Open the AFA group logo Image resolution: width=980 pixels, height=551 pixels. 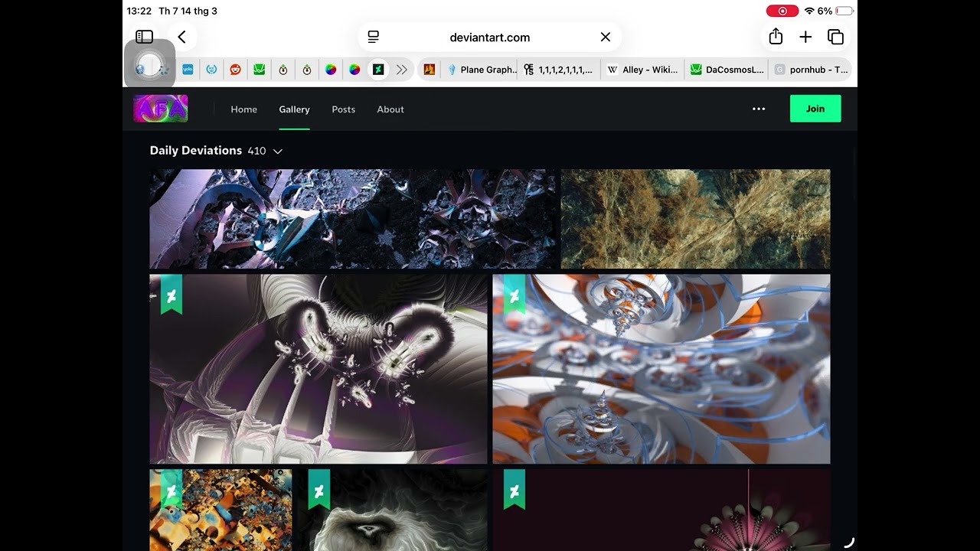coord(161,109)
